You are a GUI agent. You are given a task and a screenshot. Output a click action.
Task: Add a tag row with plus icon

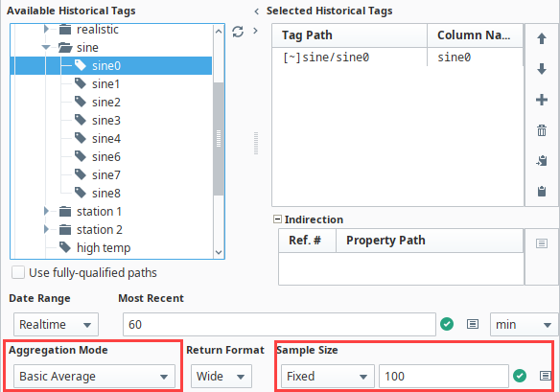click(x=542, y=100)
